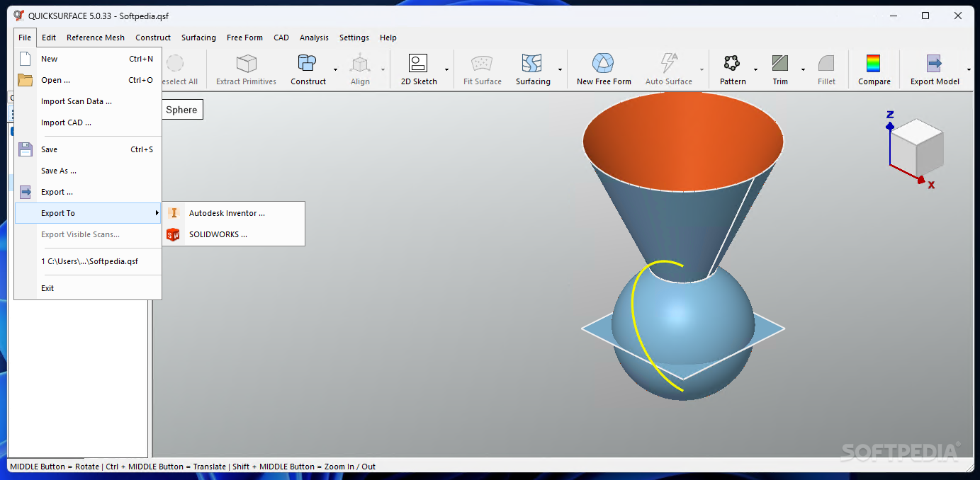Minimize the QUICKSURFACE window

tap(894, 16)
